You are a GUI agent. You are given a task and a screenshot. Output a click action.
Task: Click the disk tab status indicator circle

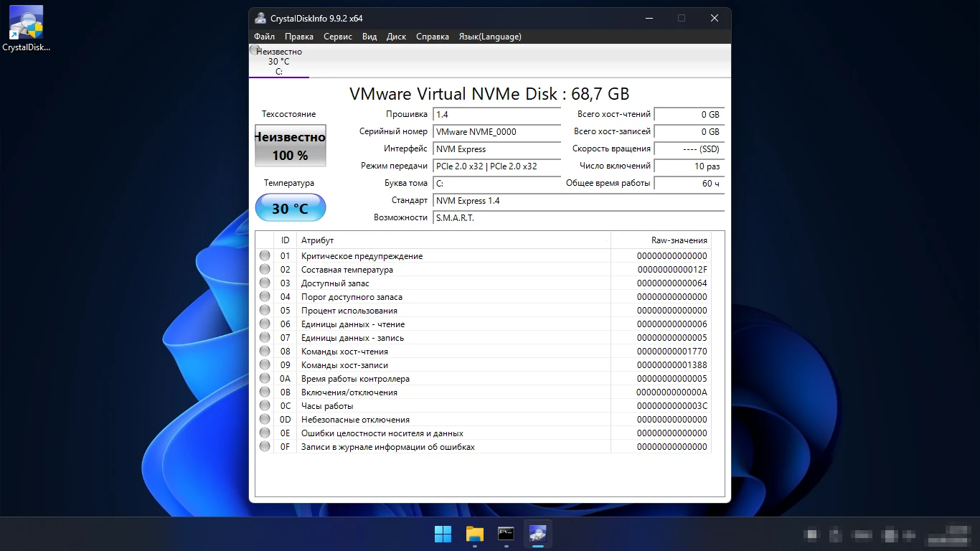tap(254, 50)
